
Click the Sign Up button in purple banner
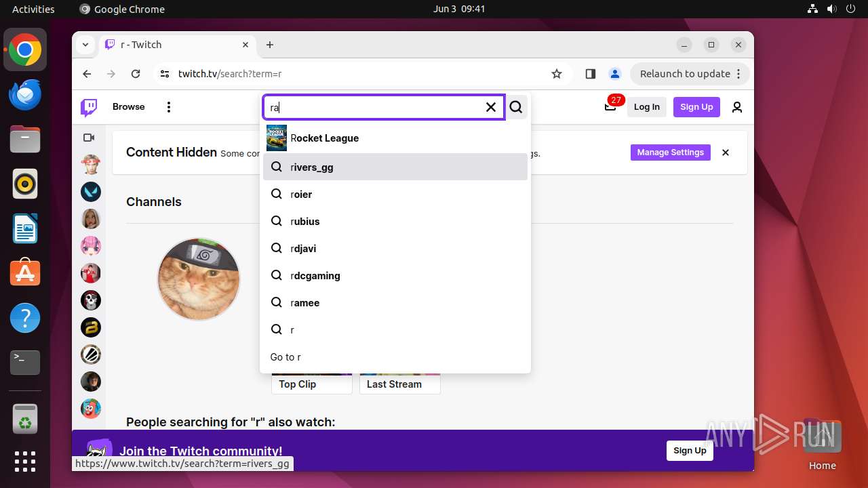[x=690, y=451]
